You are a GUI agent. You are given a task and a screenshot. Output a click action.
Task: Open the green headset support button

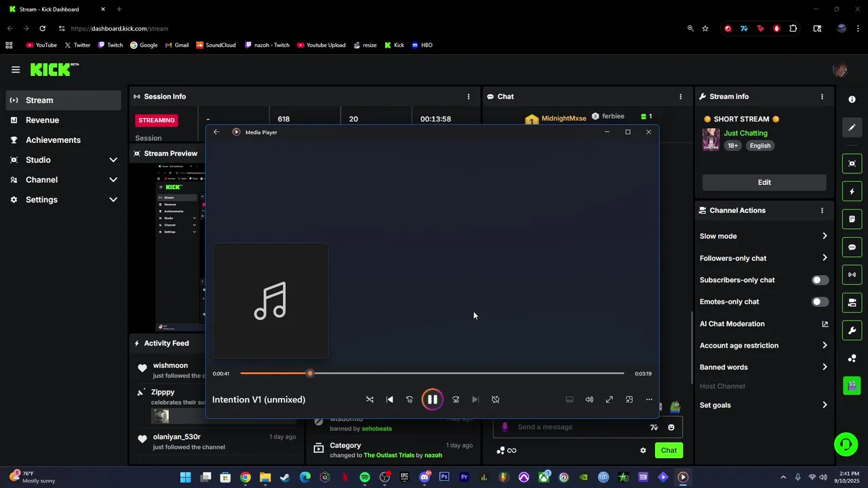pyautogui.click(x=846, y=445)
